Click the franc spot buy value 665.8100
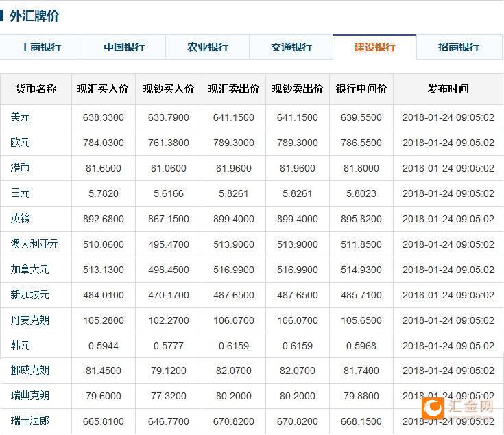This screenshot has width=504, height=435. 103,421
